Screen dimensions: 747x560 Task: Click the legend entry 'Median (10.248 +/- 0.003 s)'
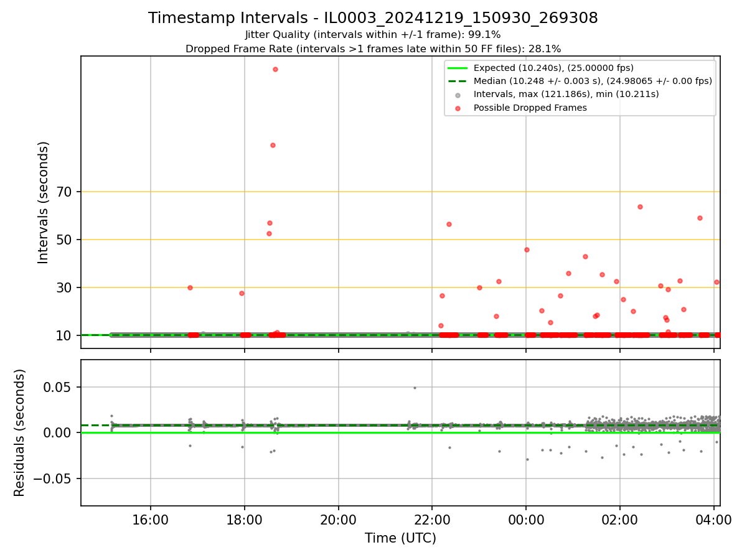click(x=593, y=81)
